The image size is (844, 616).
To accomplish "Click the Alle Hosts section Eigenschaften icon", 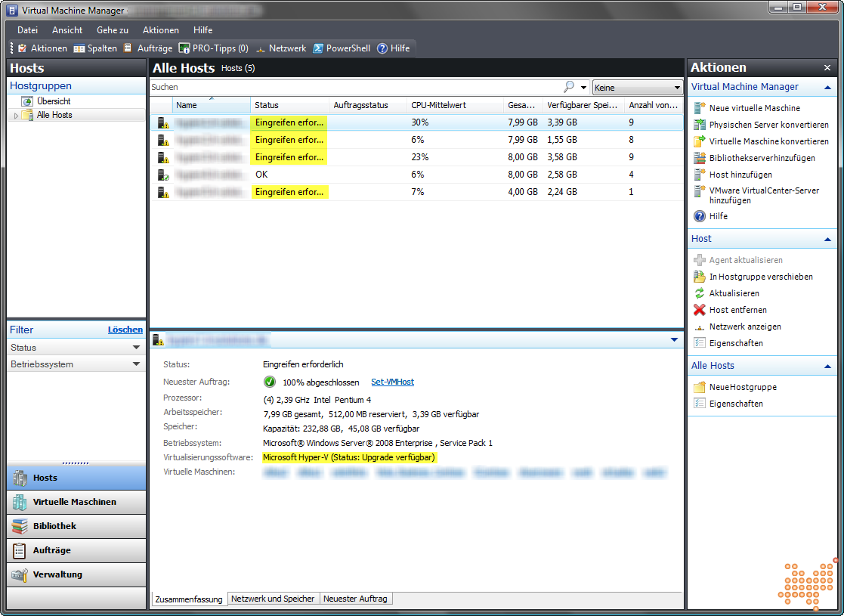I will 699,404.
